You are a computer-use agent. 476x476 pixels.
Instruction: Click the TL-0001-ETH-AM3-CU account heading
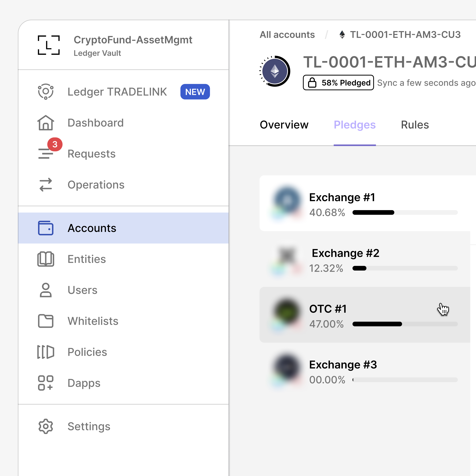coord(390,62)
